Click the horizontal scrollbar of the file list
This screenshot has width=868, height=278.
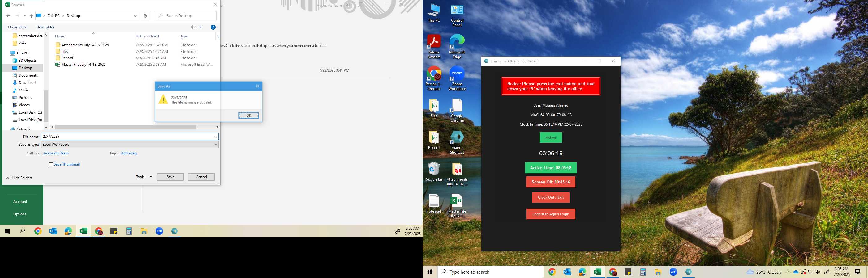(x=125, y=127)
